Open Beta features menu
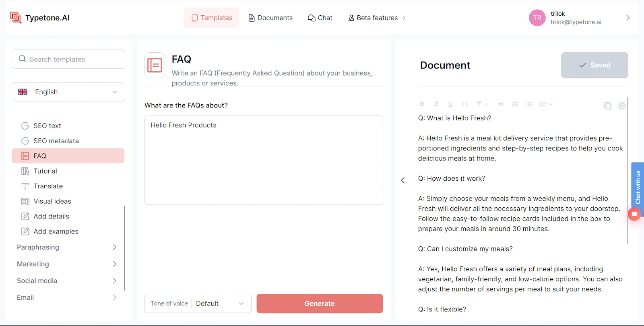644x326 pixels. pyautogui.click(x=377, y=18)
